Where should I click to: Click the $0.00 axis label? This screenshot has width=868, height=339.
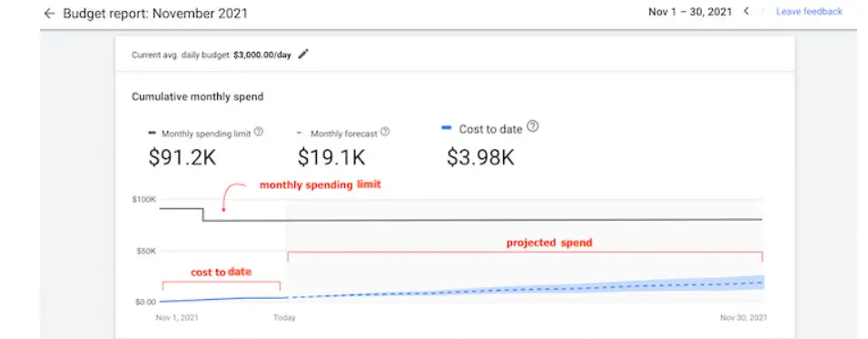[146, 302]
